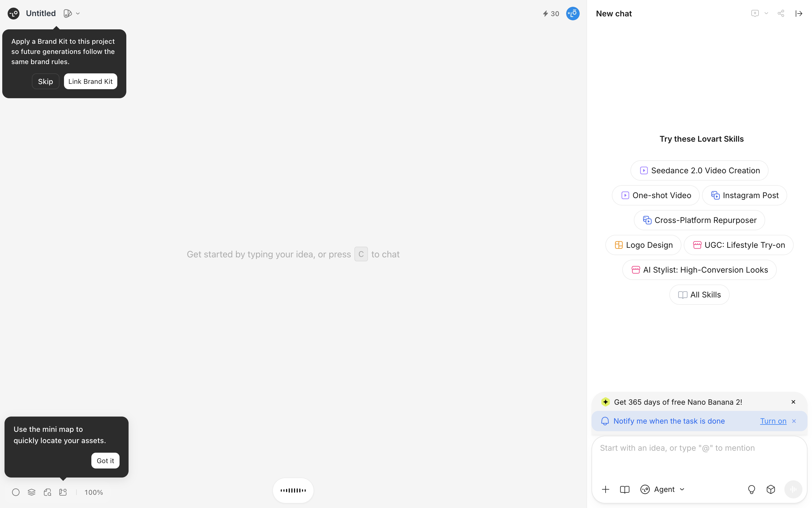Pick AI Stylist: High-Conversion Looks skill
The width and height of the screenshot is (812, 508).
[699, 270]
